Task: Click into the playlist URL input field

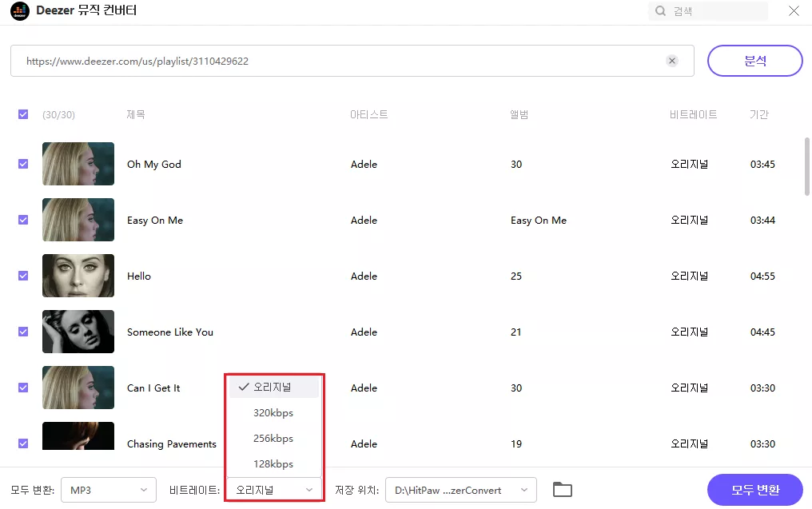Action: point(336,61)
